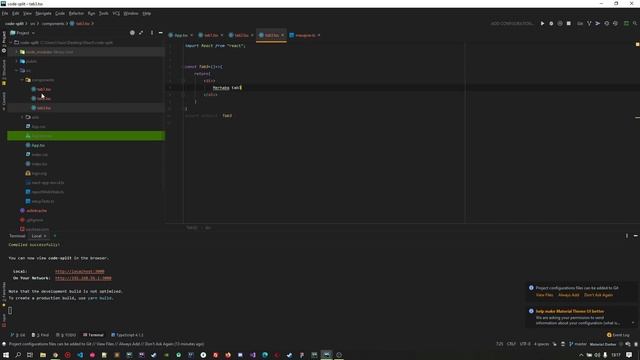
Task: Open the 6: TODO tool window button
Action: (66, 335)
